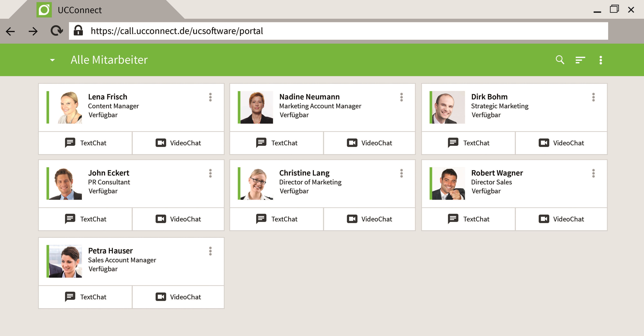Click Dirk Bohm profile photo

[x=448, y=107]
